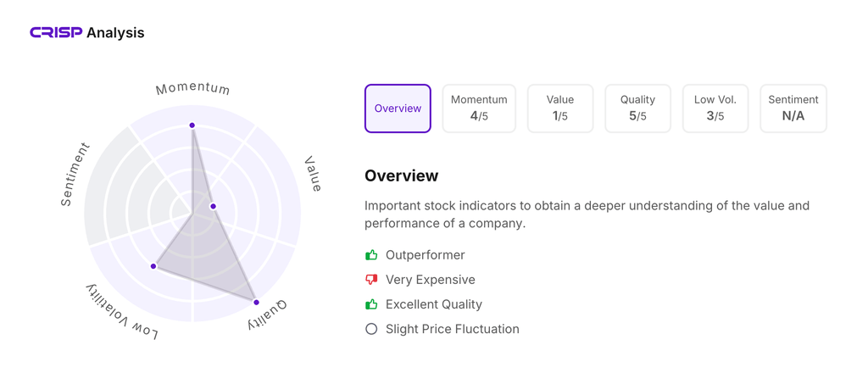Click the red thumbs-down beside Very Expensive
Screen dimensions: 868x373
pos(371,280)
